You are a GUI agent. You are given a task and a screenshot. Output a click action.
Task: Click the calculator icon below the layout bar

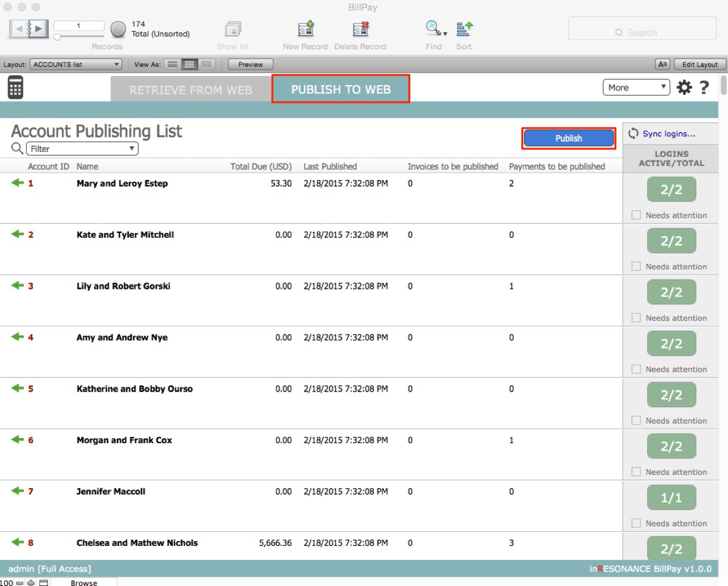tap(15, 88)
